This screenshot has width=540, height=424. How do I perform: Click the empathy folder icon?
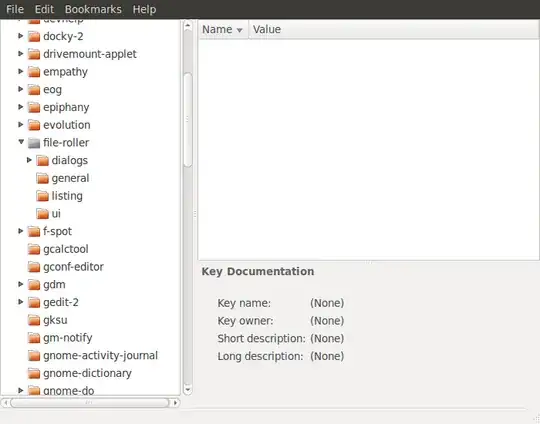click(x=34, y=72)
